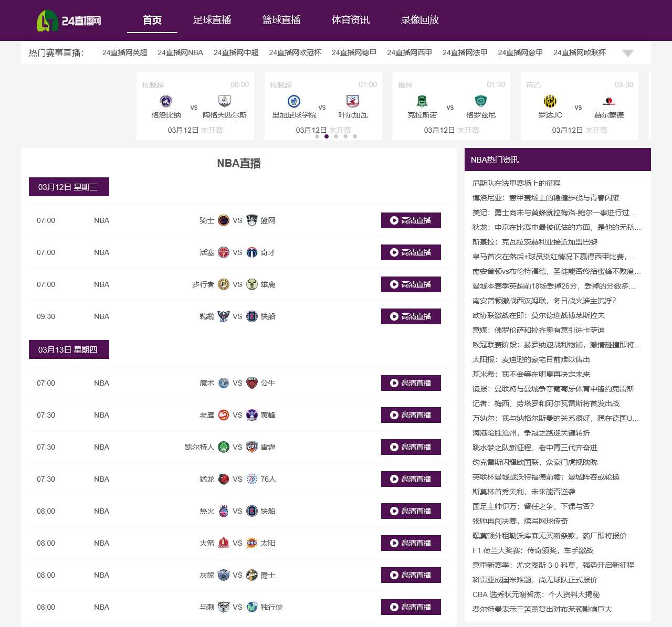Click the 步行者 team logo

[x=224, y=284]
